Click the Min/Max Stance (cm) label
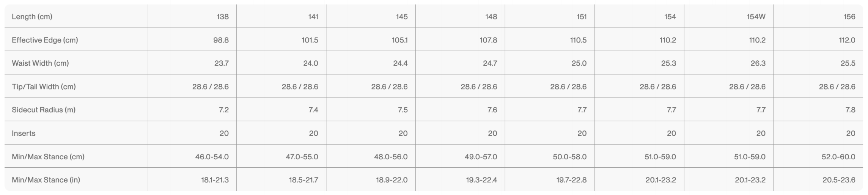 tap(48, 157)
